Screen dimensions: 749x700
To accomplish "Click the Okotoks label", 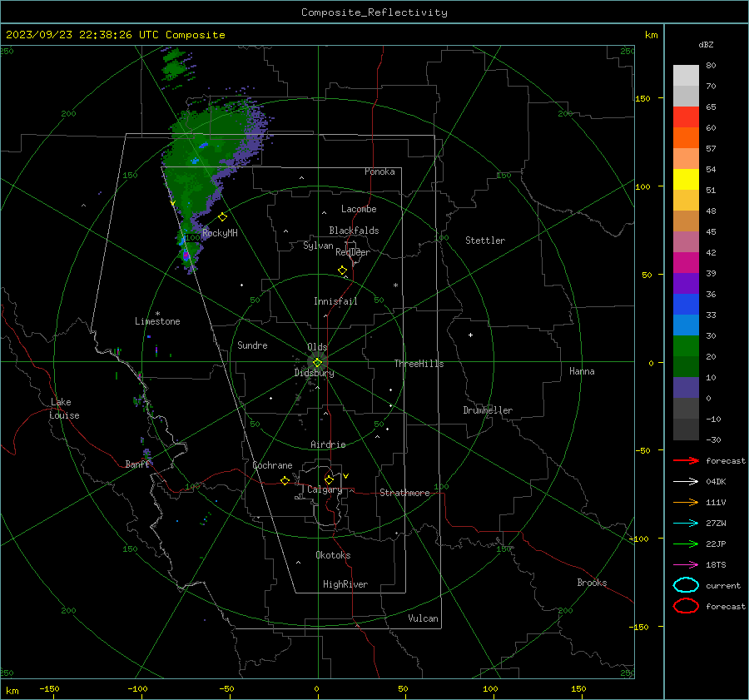I will coord(333,555).
